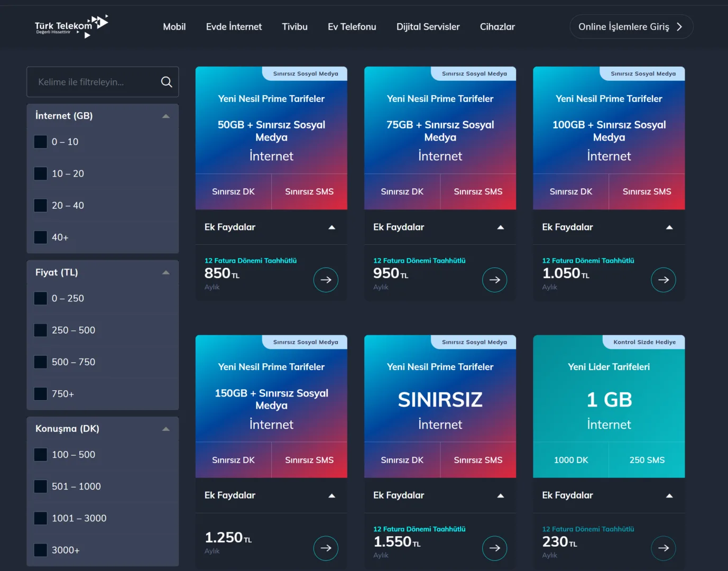Open the Dijital Servisler menu

tap(428, 26)
